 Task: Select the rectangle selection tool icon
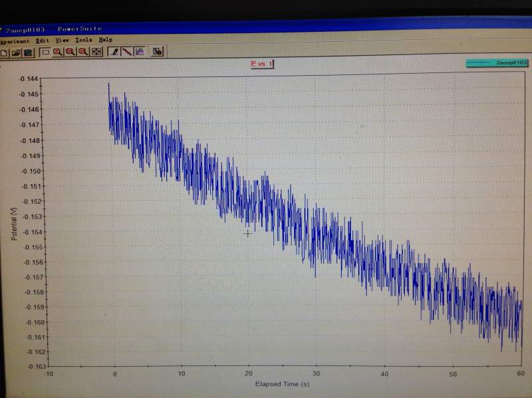45,52
